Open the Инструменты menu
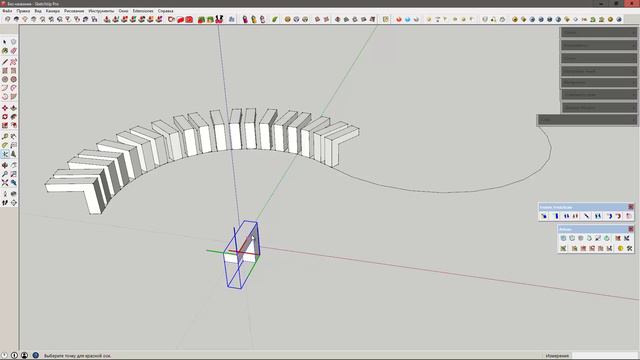 pos(101,11)
